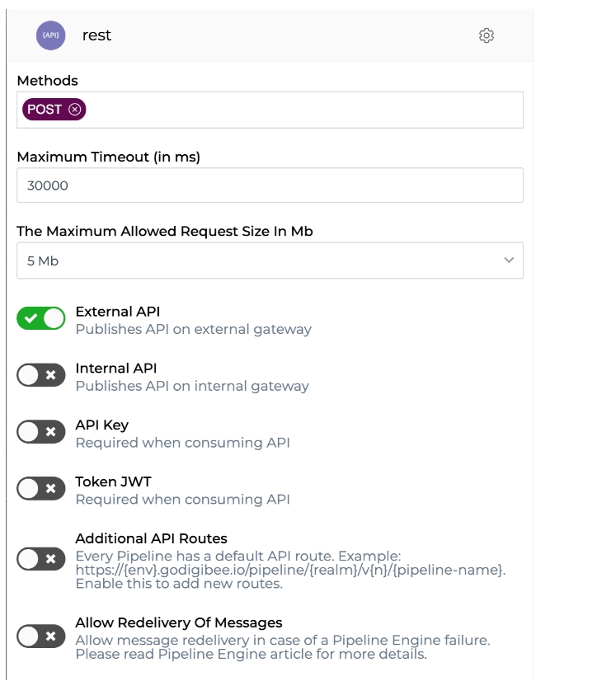Click the Token JWT label text
The height and width of the screenshot is (700, 616).
(x=113, y=482)
